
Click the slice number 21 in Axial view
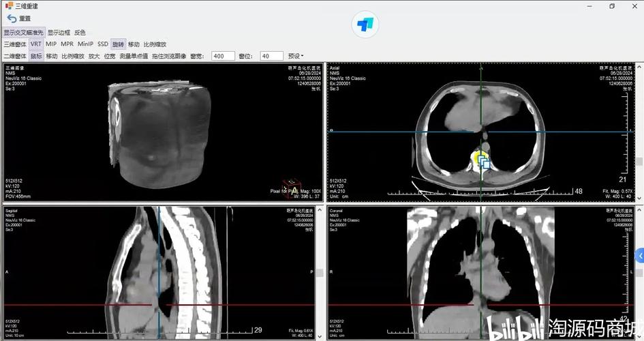623,179
